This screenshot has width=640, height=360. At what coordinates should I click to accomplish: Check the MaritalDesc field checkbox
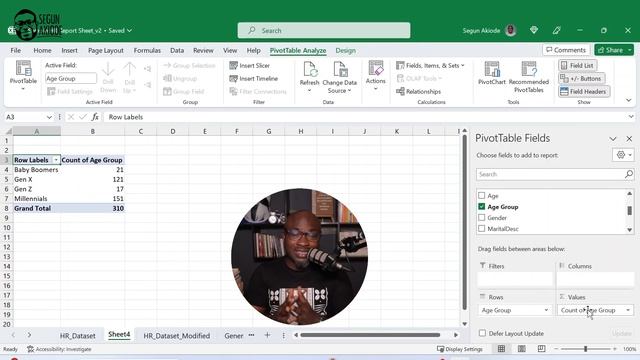[482, 229]
